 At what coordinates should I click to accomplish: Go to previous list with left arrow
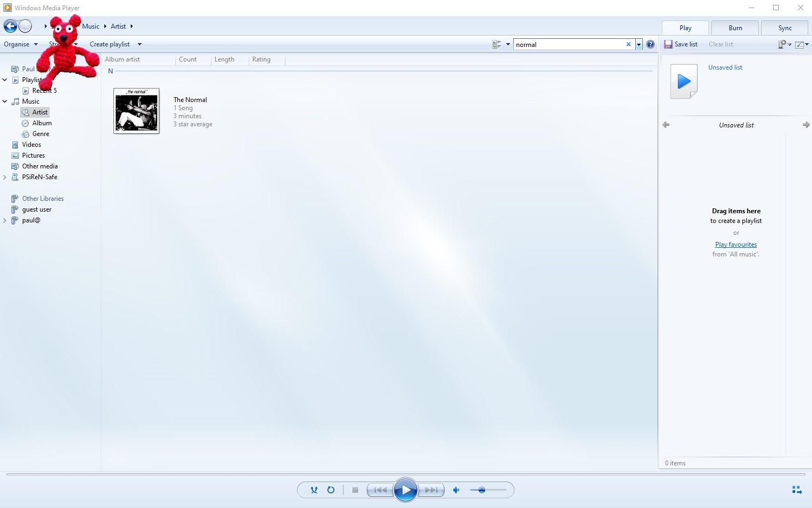pos(666,125)
